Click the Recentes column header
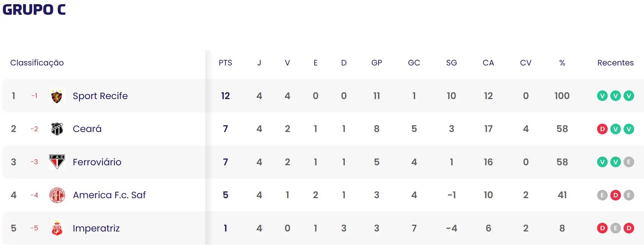 615,63
